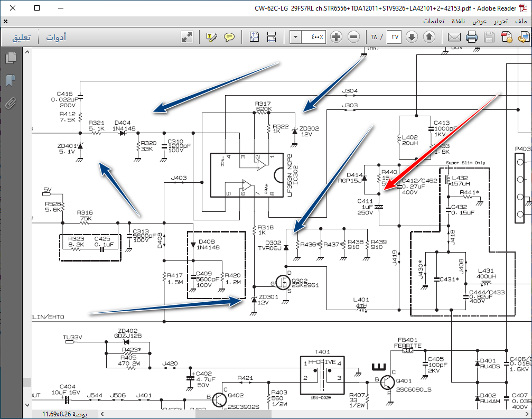The image size is (532, 419).
Task: Click the D404 1N4148 diode label
Action: (x=124, y=126)
